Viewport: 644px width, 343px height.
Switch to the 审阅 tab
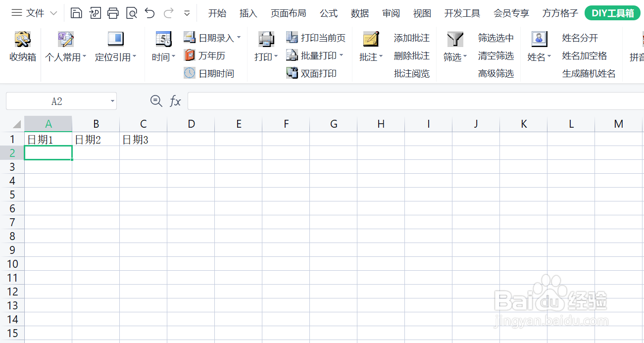click(391, 13)
